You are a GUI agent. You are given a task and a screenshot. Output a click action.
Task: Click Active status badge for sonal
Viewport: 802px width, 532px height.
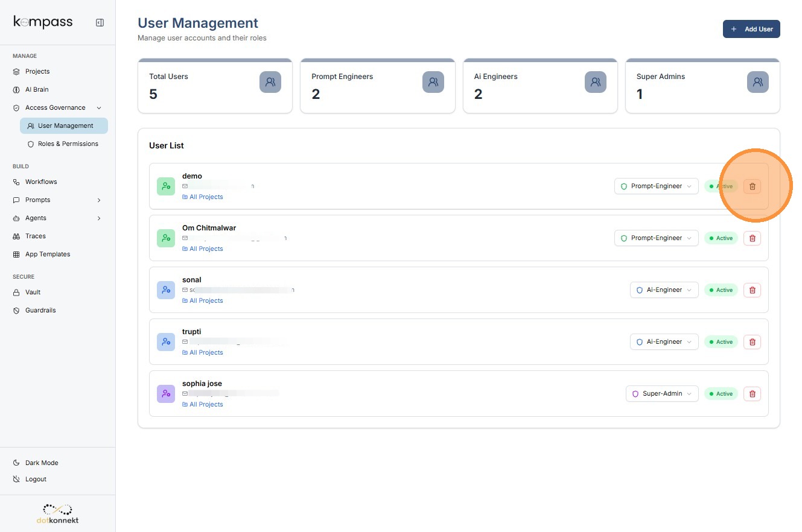(721, 290)
